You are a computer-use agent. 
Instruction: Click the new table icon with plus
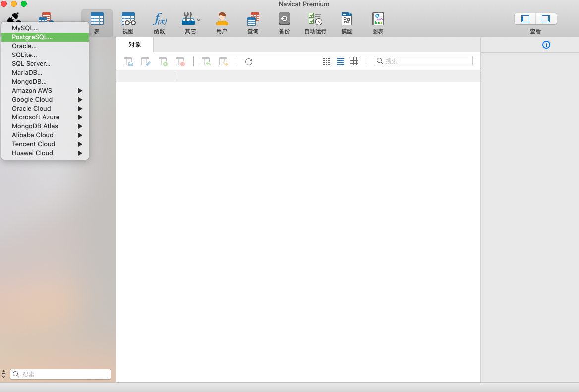(x=163, y=61)
